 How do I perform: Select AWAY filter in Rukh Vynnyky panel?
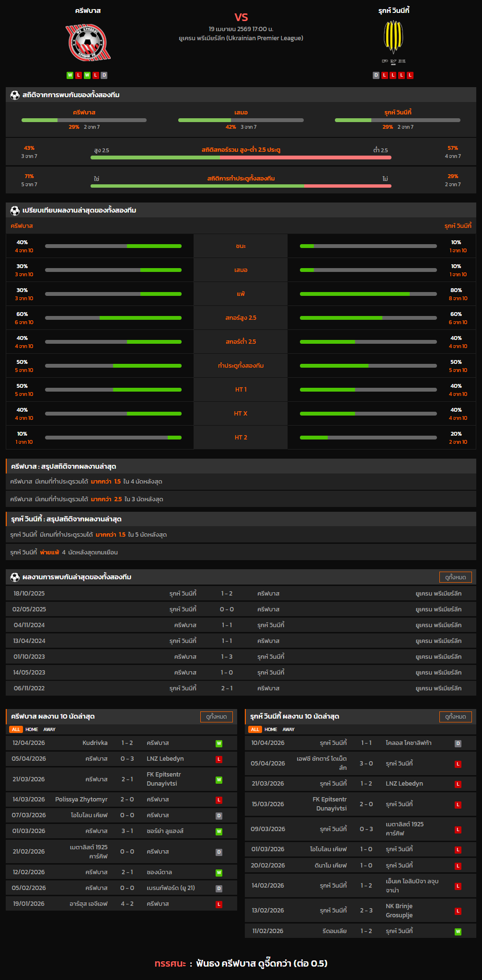[288, 730]
